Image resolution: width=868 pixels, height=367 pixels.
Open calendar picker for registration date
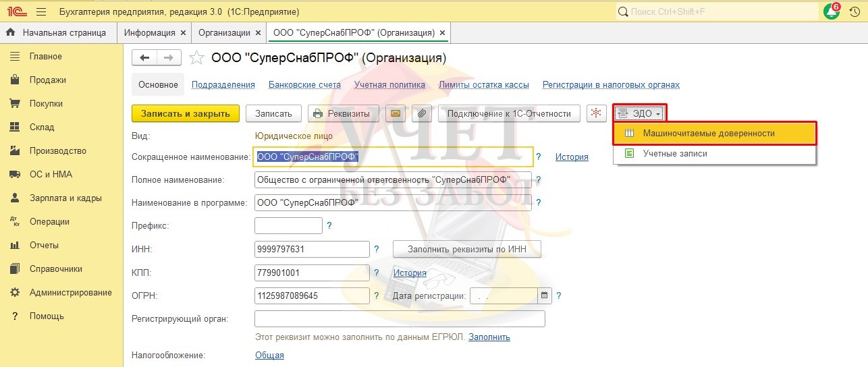click(544, 295)
